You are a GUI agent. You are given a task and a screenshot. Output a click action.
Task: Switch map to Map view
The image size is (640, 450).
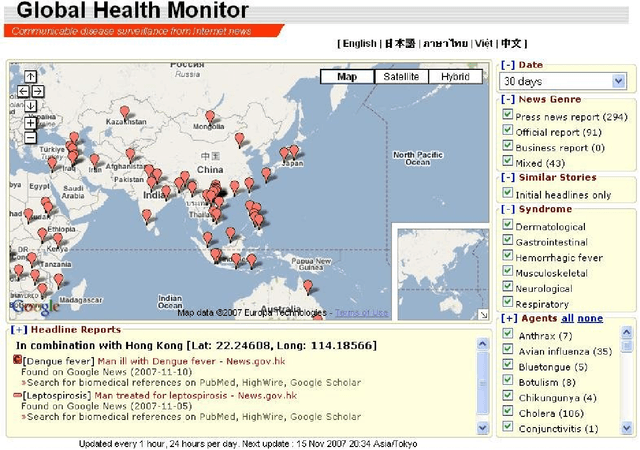coord(347,76)
